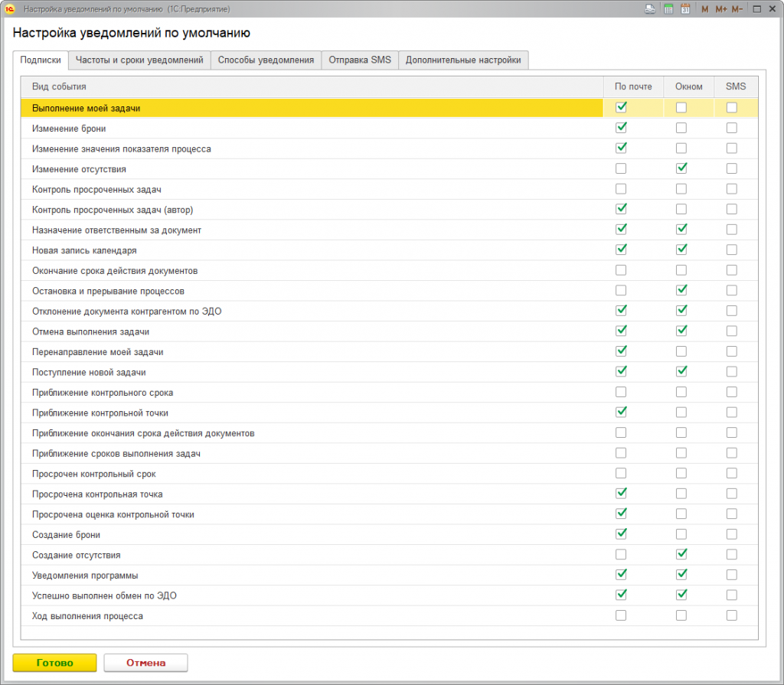Open Дополнительные настройки tab

pyautogui.click(x=463, y=60)
